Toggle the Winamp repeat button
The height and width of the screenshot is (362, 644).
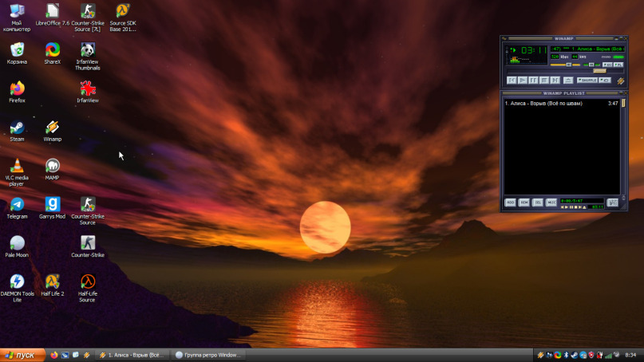(605, 81)
